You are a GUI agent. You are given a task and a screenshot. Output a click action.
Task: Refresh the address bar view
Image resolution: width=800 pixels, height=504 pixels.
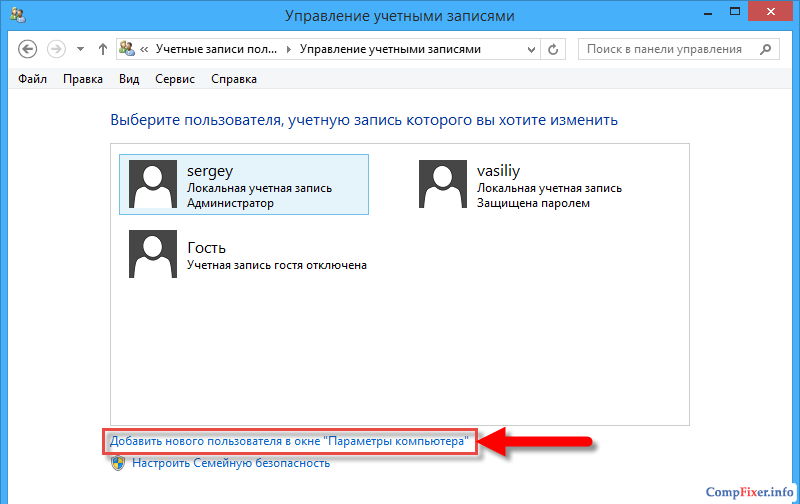[555, 49]
